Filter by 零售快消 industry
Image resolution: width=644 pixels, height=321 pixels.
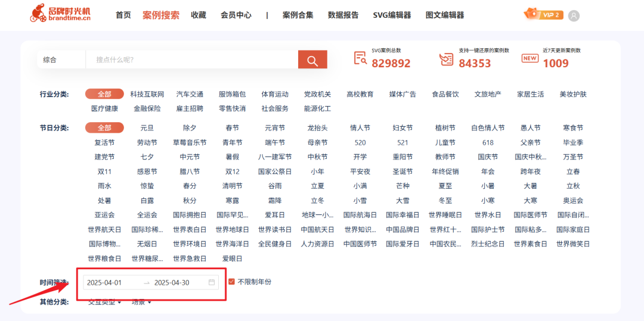point(232,108)
